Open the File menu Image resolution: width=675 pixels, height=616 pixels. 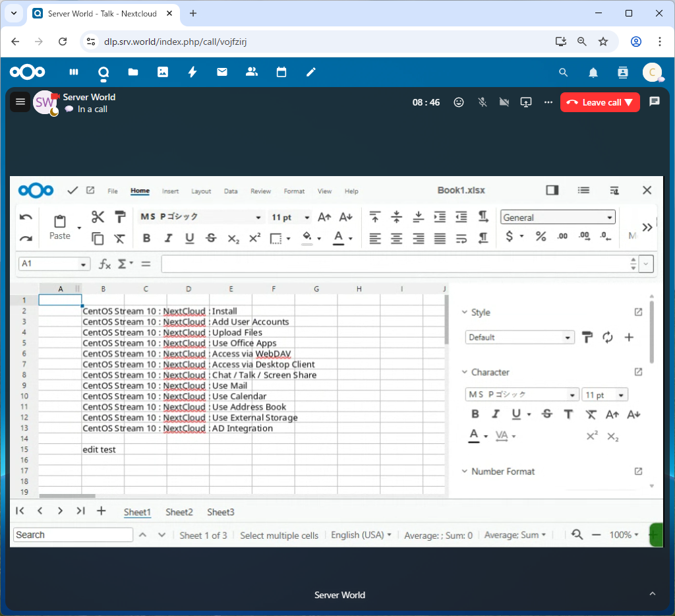113,191
